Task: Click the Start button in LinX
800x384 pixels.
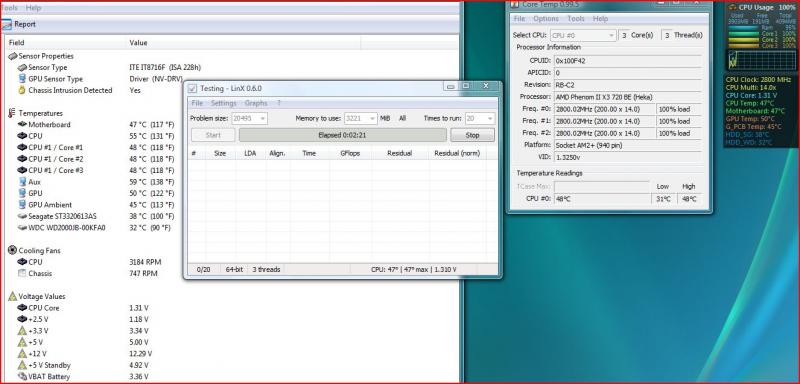Action: click(213, 135)
